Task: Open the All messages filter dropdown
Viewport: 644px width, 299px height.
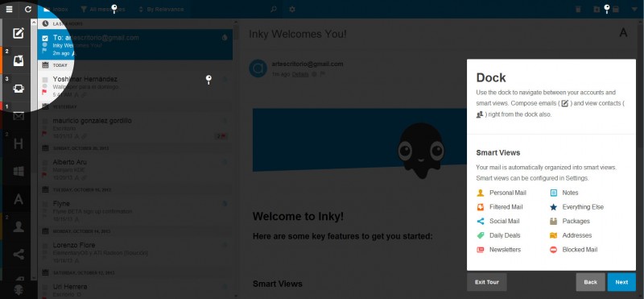Action: click(x=103, y=9)
